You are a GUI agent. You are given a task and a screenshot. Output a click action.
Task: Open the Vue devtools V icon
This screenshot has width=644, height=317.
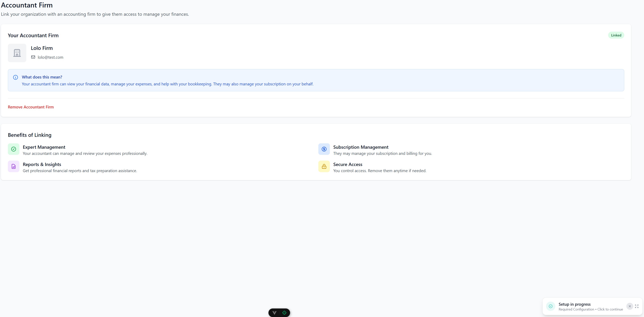click(274, 313)
